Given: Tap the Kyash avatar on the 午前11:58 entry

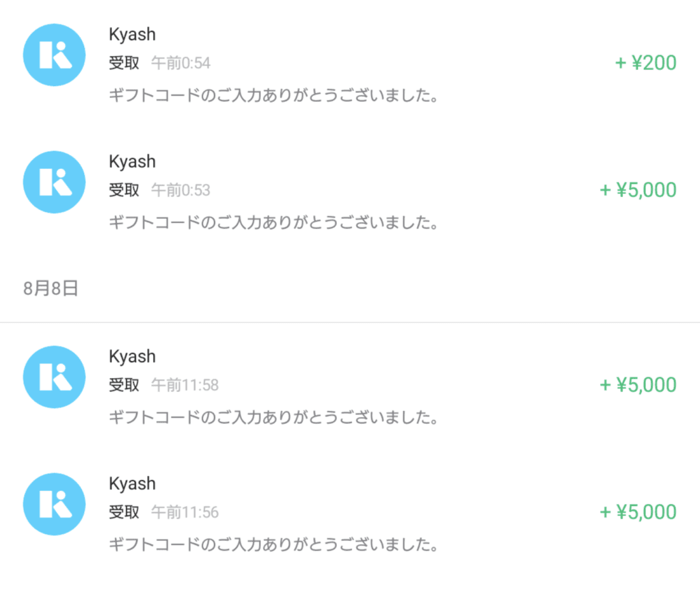Looking at the screenshot, I should point(54,377).
